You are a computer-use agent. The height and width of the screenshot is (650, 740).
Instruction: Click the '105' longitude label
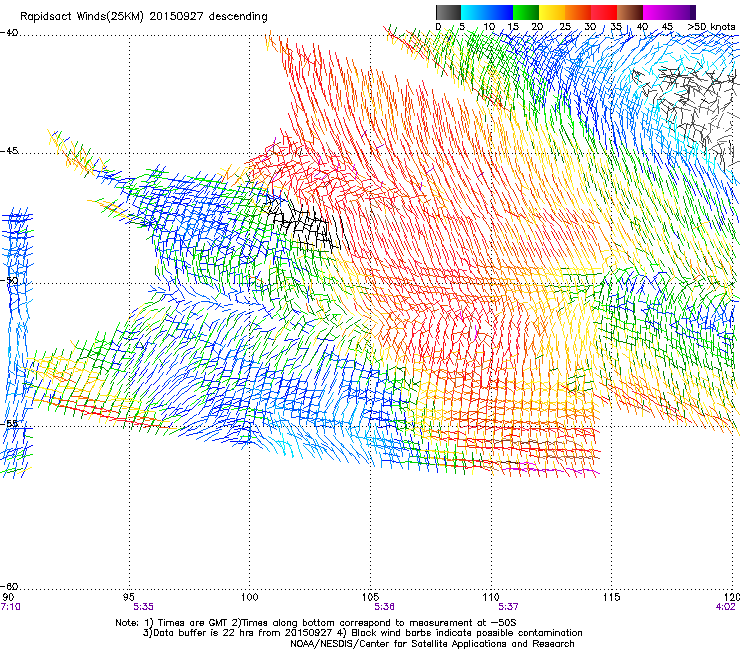tap(370, 597)
